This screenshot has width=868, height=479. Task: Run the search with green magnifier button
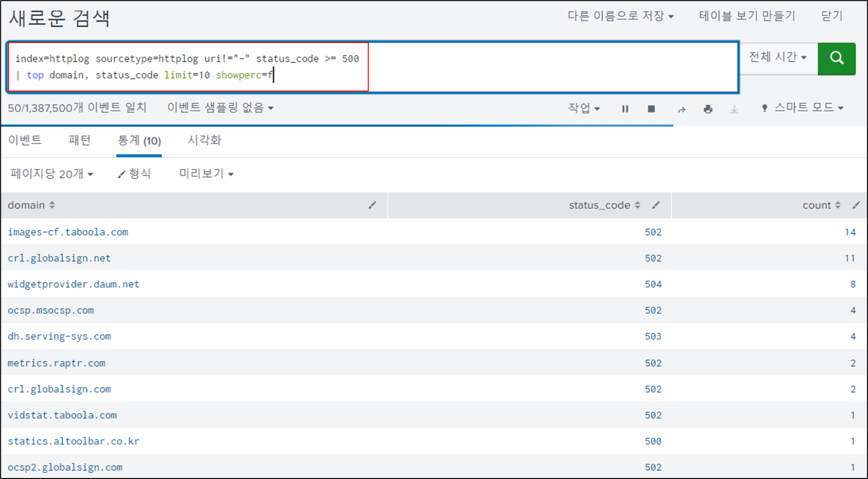837,59
